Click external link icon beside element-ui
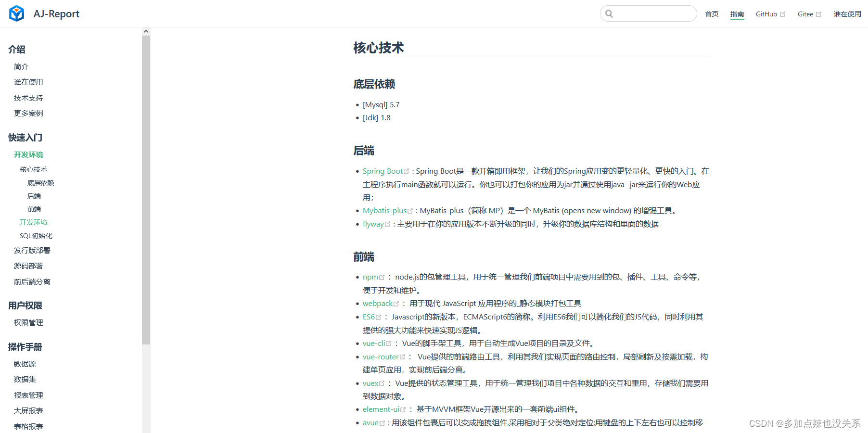Image resolution: width=868 pixels, height=433 pixels. coord(403,409)
